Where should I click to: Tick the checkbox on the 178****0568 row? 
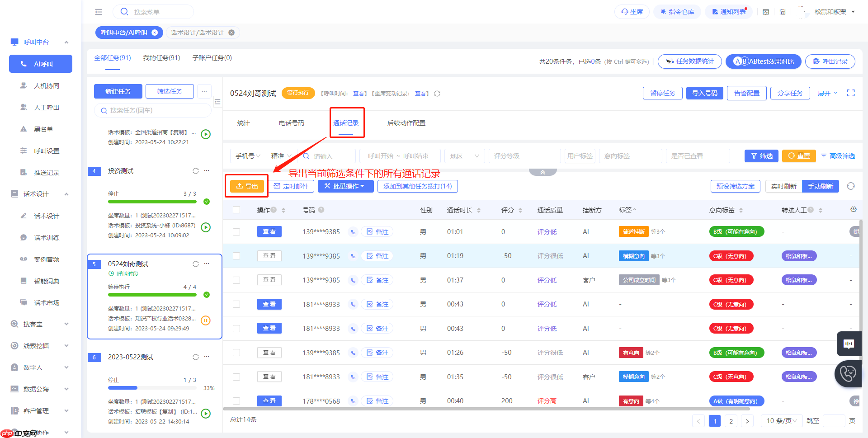pyautogui.click(x=236, y=401)
